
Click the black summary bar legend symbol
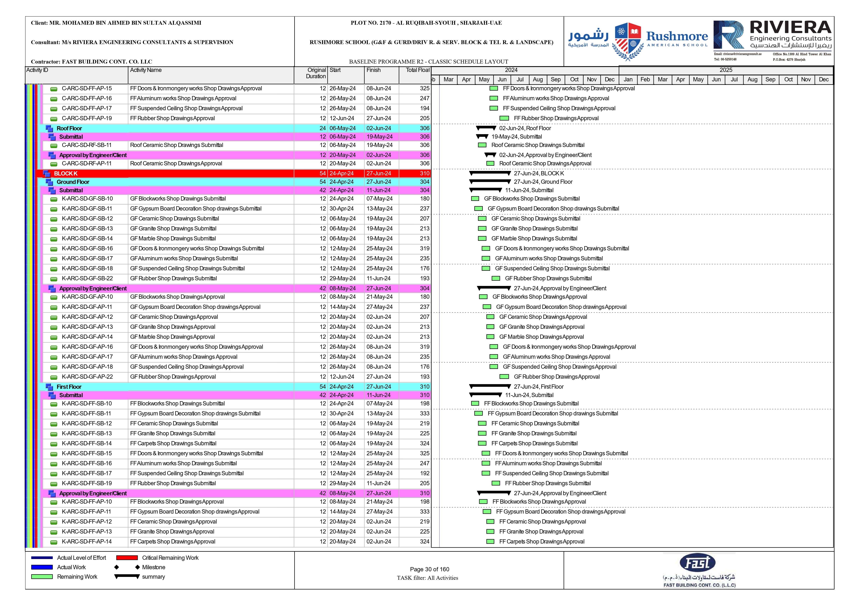pos(127,577)
